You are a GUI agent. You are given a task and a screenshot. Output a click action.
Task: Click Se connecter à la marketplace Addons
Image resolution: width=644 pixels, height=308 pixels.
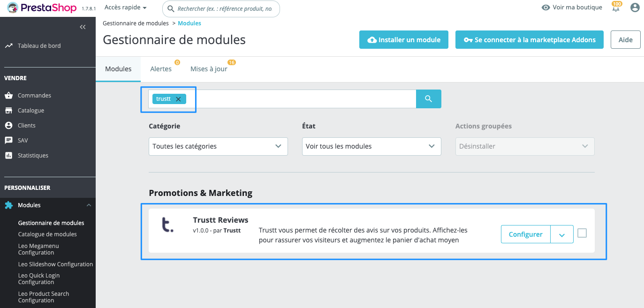pyautogui.click(x=529, y=40)
